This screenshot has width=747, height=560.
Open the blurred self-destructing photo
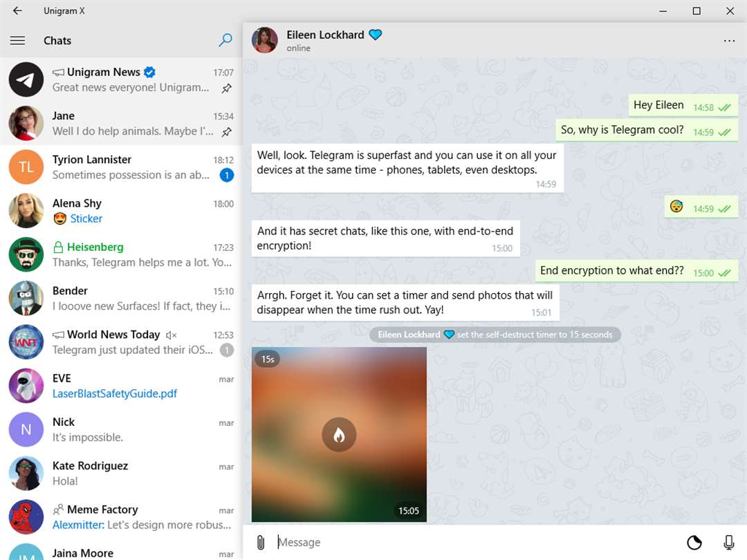coord(339,434)
